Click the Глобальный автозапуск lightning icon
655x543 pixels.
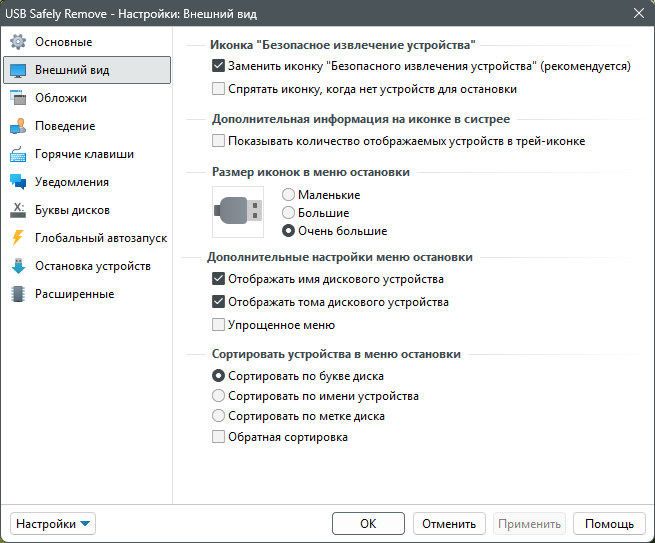click(17, 238)
